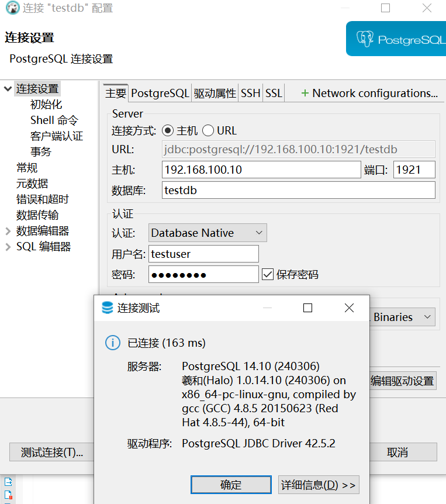The height and width of the screenshot is (504, 446).
Task: Select 错误和超时 in the left tree
Action: [43, 199]
